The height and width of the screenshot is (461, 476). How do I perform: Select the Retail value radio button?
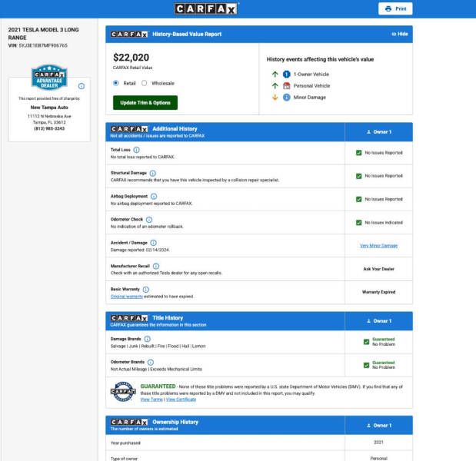(x=115, y=83)
